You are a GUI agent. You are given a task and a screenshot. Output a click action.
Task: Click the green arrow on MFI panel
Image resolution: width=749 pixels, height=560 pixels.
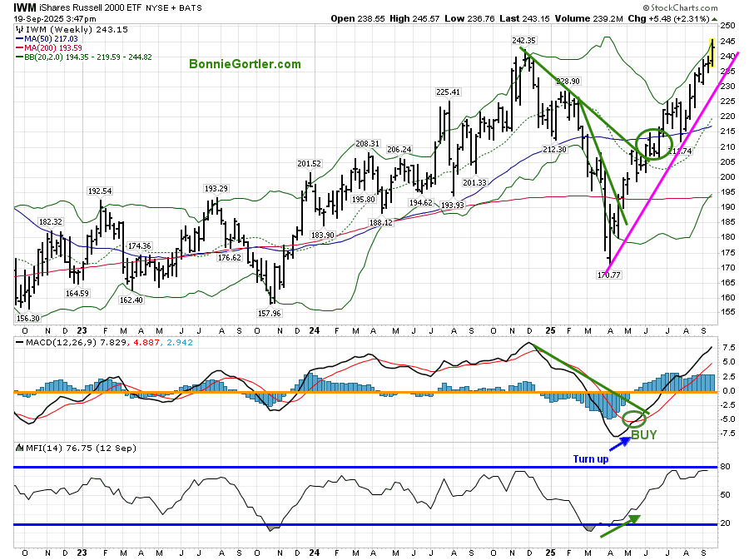click(621, 524)
